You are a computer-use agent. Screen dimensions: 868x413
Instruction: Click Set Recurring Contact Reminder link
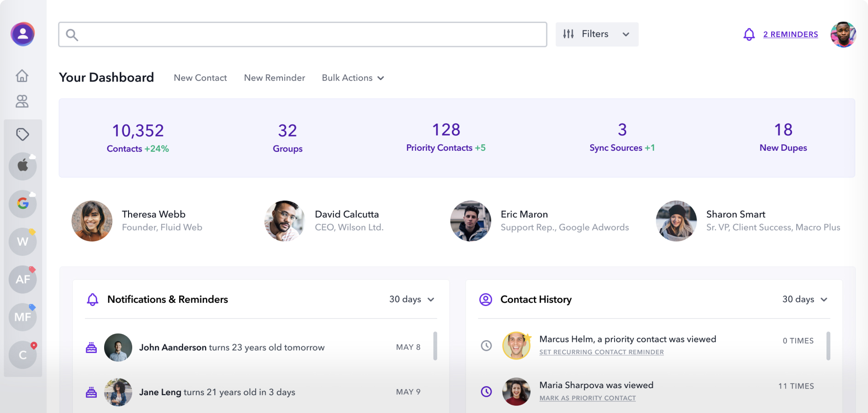pos(601,352)
